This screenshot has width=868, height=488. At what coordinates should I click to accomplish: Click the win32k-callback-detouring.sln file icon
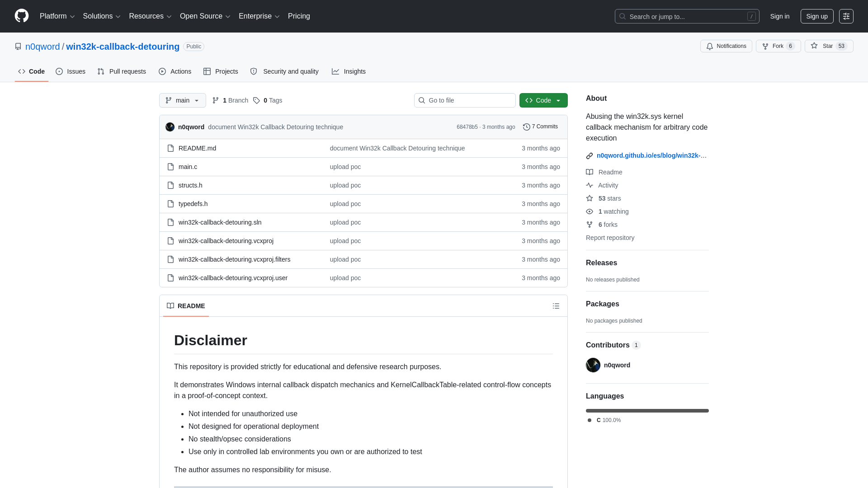pos(170,222)
